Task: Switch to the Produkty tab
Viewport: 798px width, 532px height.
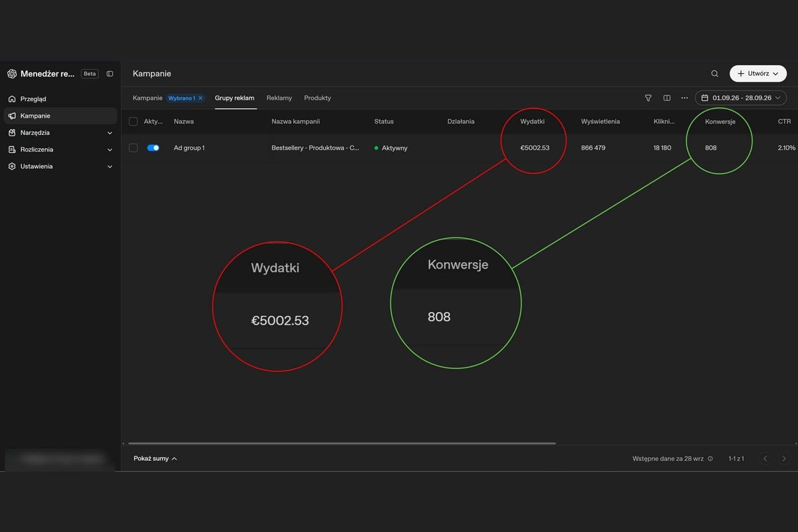Action: 317,98
